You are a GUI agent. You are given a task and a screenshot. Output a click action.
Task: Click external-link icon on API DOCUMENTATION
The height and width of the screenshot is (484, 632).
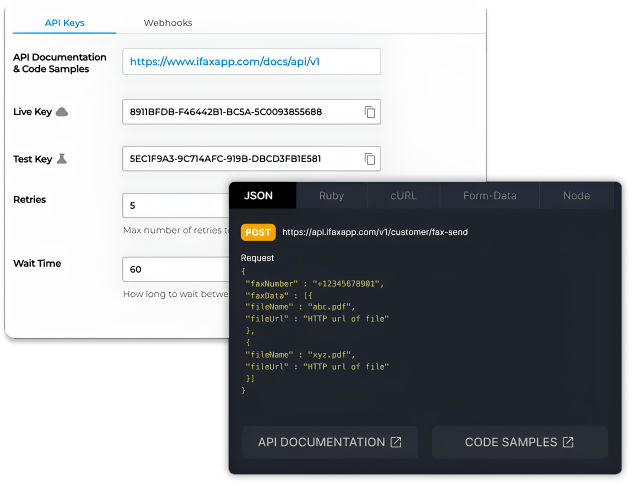tap(396, 442)
